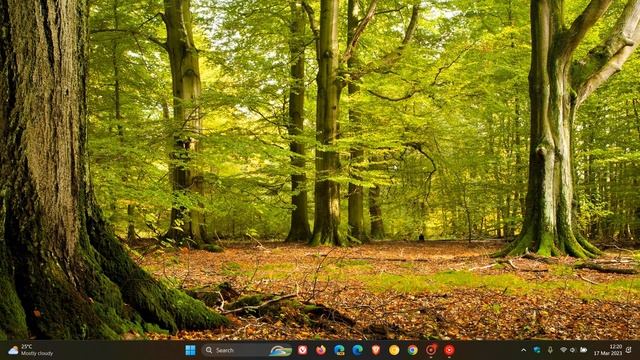Click the landscape picture in the search box
This screenshot has height=360, width=640.
pos(280,351)
